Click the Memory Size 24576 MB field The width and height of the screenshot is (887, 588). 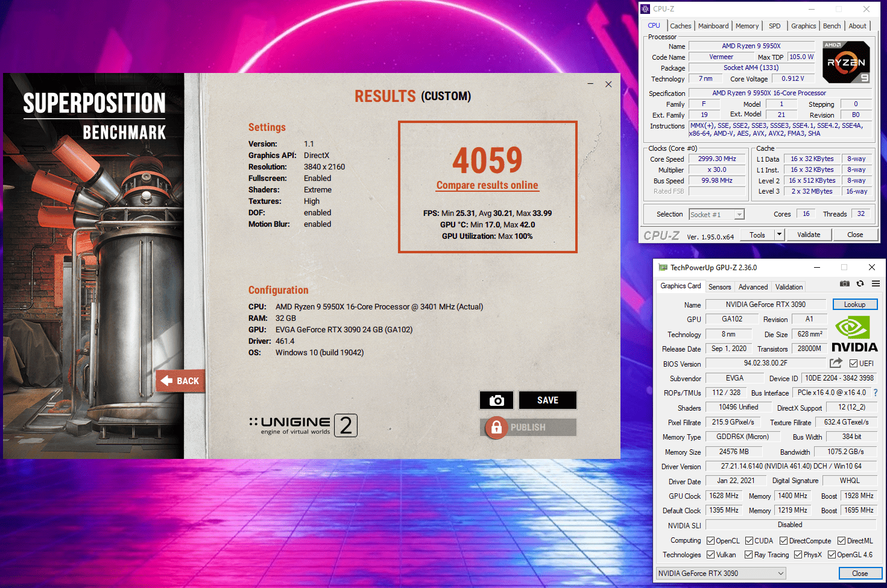(x=734, y=452)
